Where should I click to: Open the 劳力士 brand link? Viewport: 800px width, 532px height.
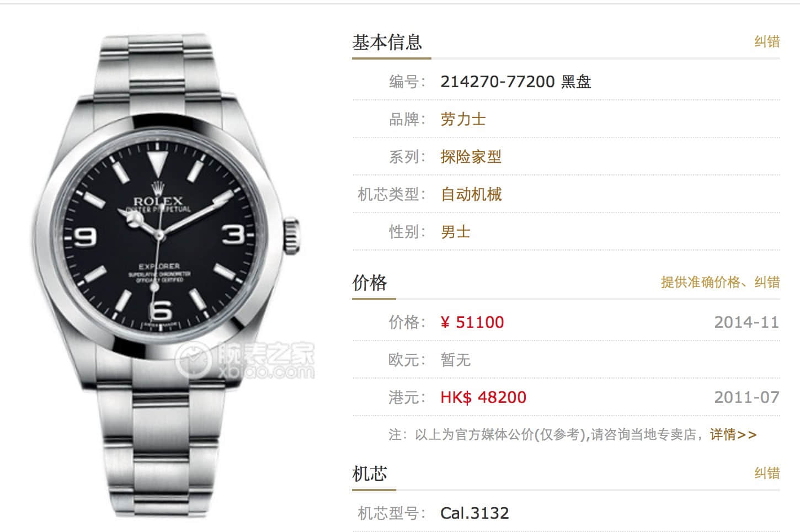click(463, 119)
